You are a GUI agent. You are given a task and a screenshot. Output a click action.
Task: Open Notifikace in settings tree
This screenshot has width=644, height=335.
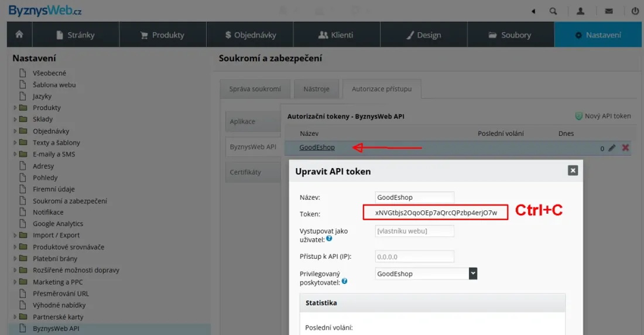[x=48, y=212]
